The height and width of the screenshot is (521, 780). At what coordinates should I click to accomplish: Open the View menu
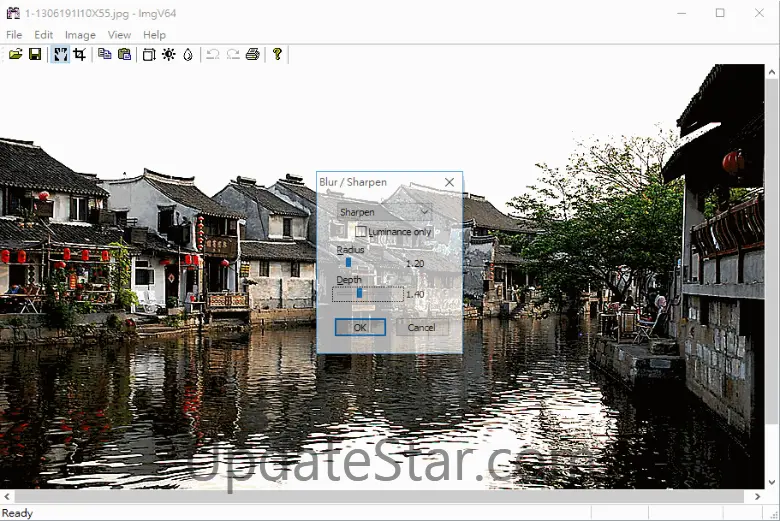coord(119,35)
